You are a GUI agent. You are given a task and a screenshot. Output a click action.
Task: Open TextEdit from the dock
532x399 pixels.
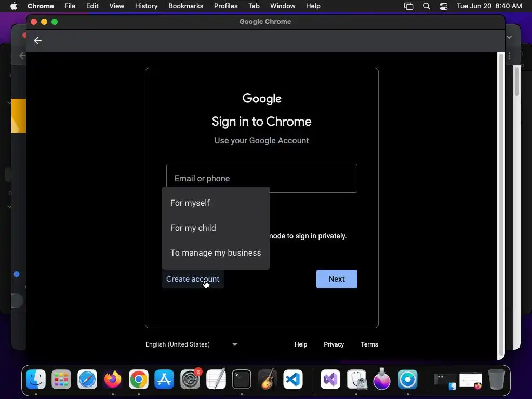click(x=216, y=379)
